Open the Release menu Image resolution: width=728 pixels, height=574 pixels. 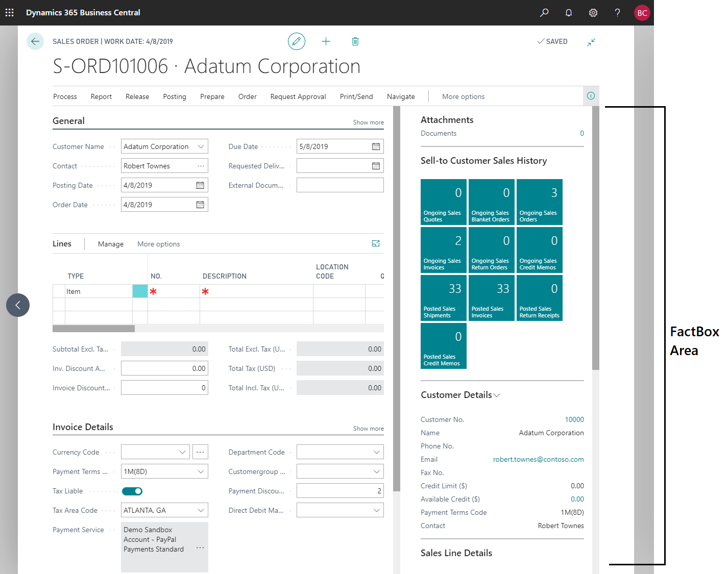point(137,96)
